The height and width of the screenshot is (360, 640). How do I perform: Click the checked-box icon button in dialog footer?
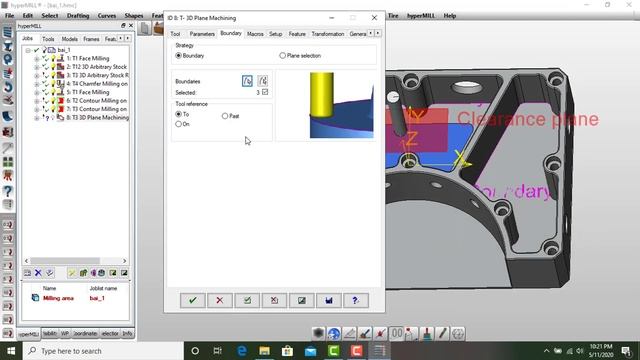click(x=247, y=300)
